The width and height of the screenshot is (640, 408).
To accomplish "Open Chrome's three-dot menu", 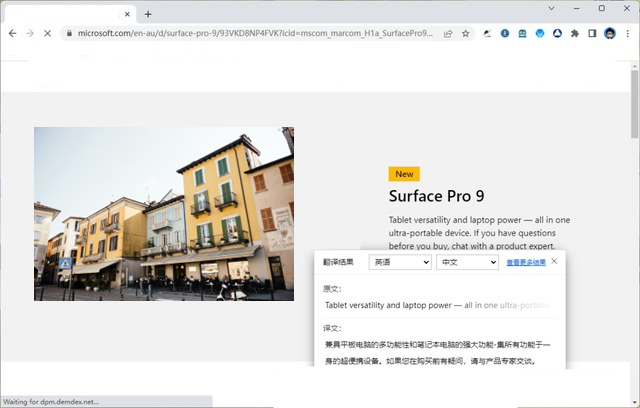I will 628,33.
